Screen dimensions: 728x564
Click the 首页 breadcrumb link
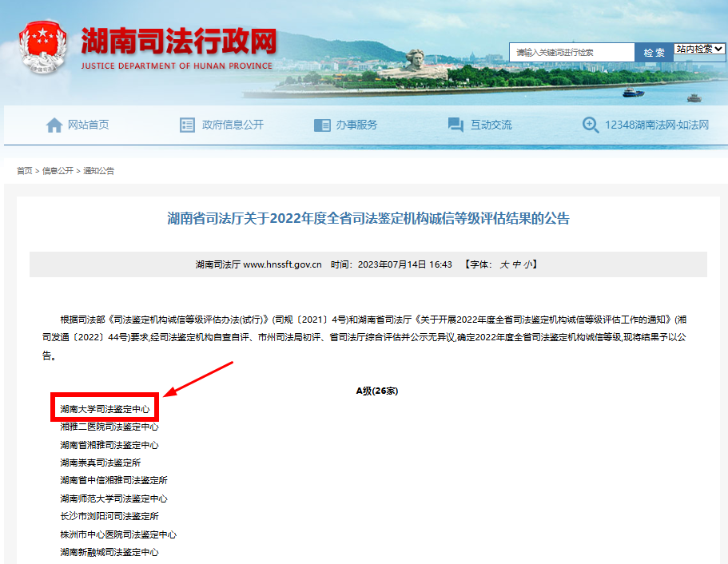[24, 171]
